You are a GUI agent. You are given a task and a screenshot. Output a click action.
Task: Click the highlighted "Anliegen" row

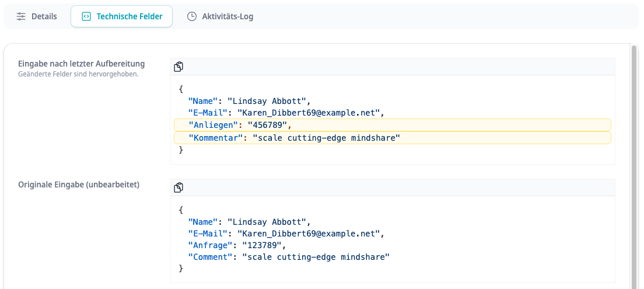tap(392, 125)
